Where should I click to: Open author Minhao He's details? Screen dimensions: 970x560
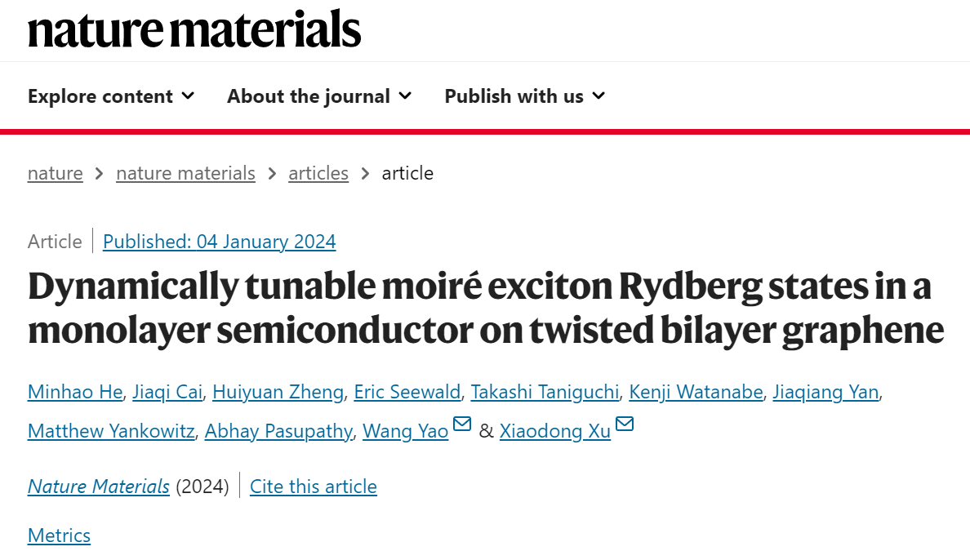[75, 392]
